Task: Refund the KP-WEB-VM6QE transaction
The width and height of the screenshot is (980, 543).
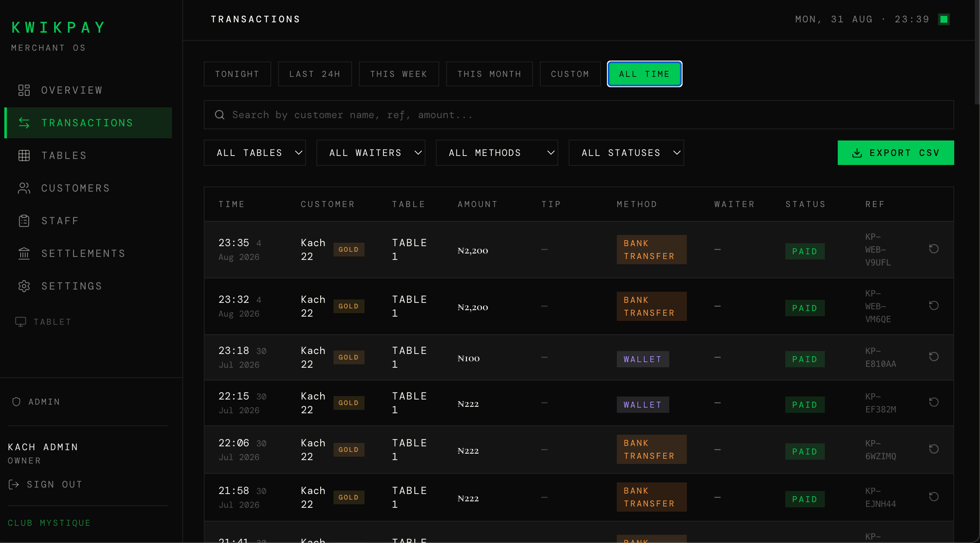Action: [x=934, y=305]
